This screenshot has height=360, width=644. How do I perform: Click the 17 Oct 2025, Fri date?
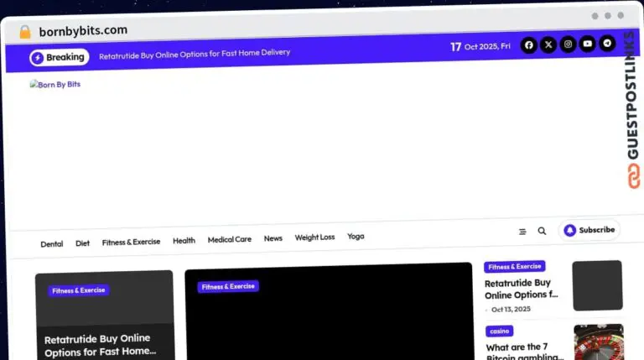pyautogui.click(x=480, y=46)
